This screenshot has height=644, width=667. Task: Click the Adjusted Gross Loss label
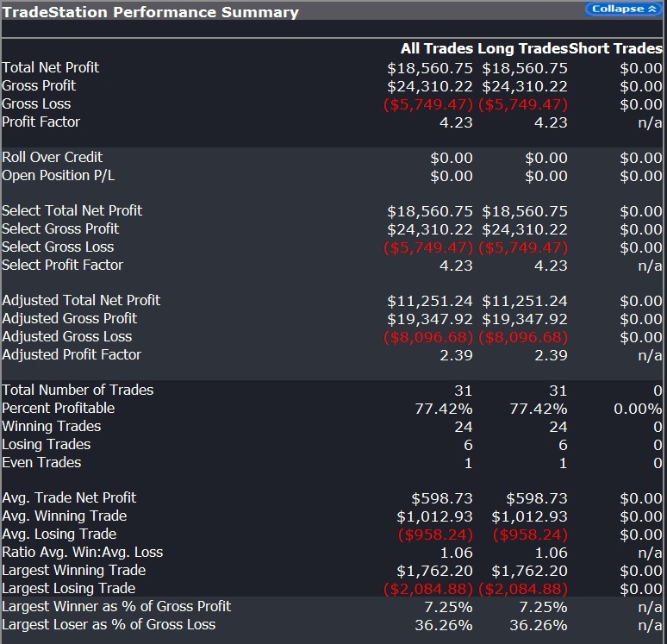click(x=66, y=337)
